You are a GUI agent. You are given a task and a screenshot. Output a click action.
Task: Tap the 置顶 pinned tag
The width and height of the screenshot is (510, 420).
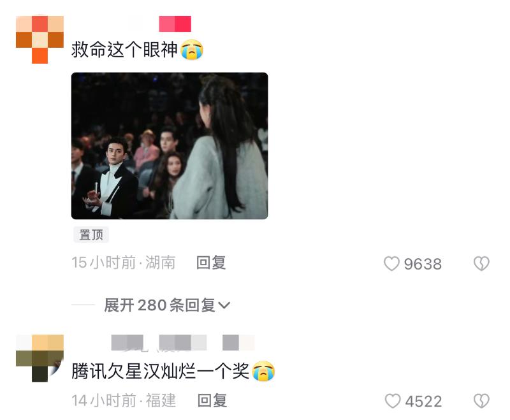tap(91, 235)
